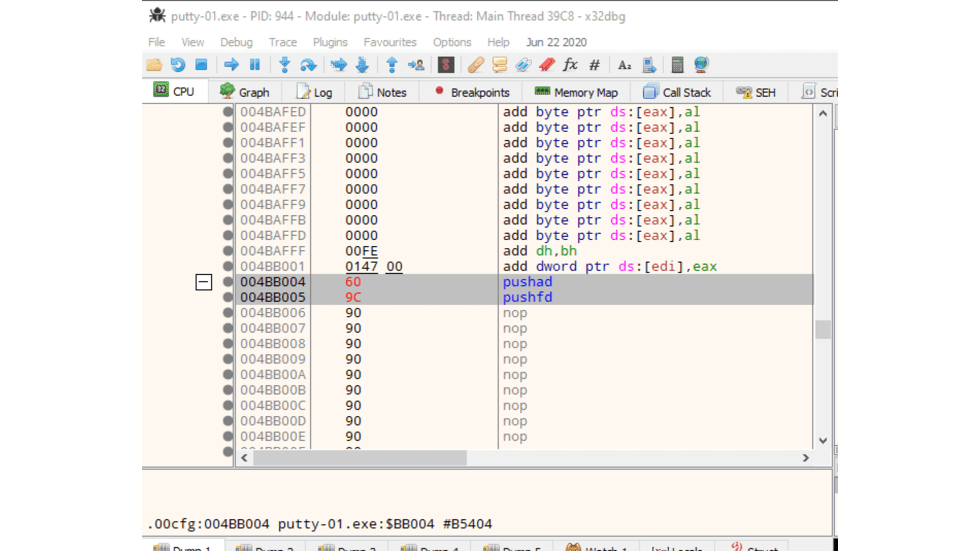Click the vertical scrollbar thumb
Image resolution: width=980 pixels, height=551 pixels.
pos(823,329)
